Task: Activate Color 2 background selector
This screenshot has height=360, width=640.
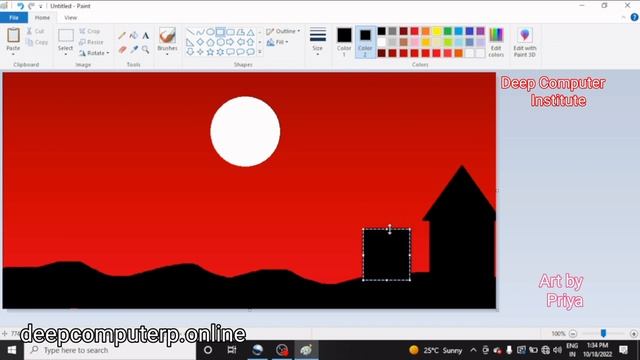Action: (365, 42)
